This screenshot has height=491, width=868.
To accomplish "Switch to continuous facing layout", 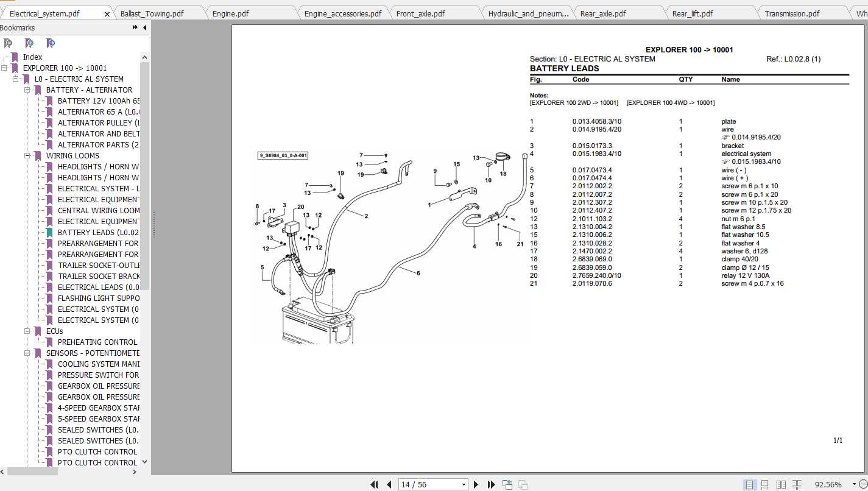I will coord(797,485).
